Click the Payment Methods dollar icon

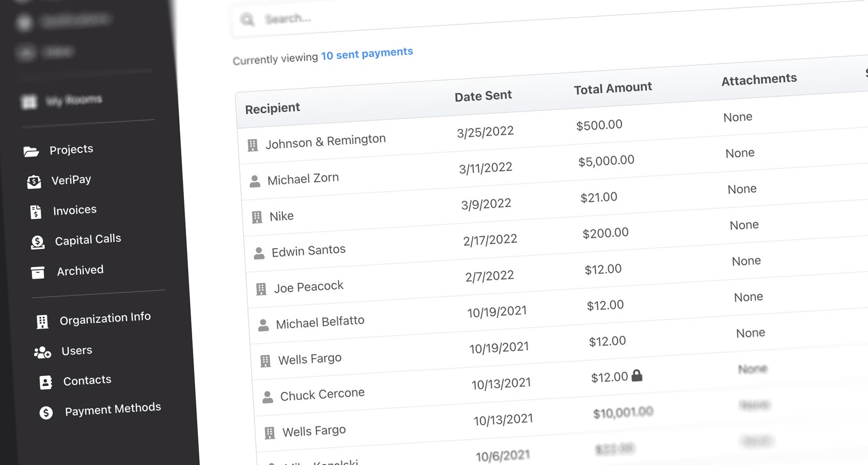pos(46,413)
